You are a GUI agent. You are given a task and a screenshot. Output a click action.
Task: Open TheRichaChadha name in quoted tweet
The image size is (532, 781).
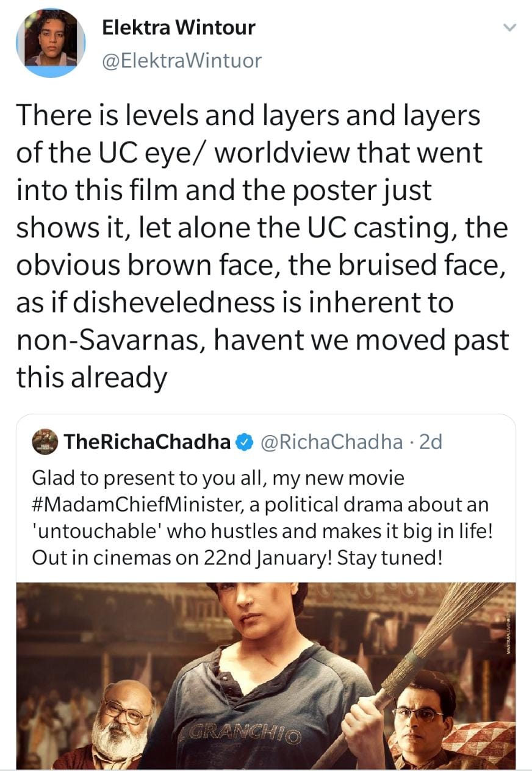[146, 442]
